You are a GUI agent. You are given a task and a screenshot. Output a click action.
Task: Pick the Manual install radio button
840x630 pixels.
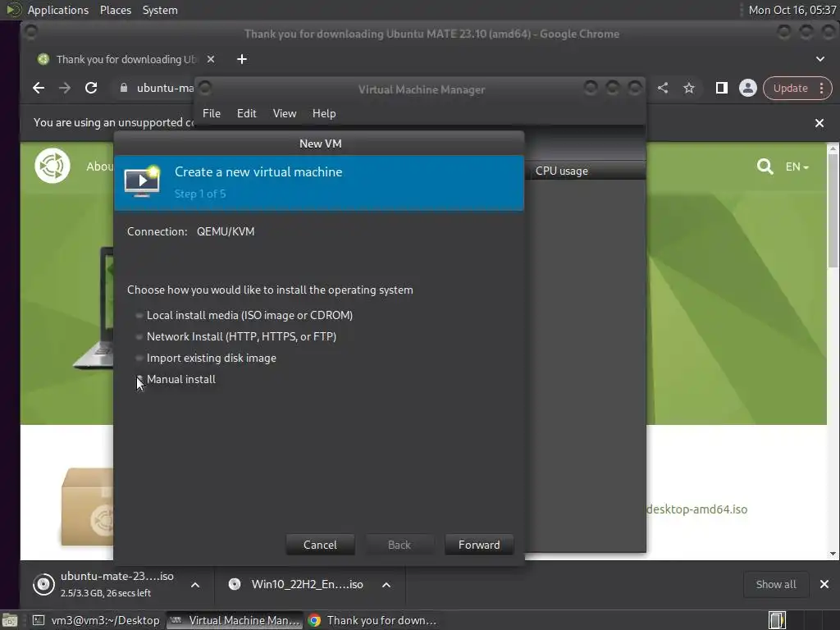139,379
